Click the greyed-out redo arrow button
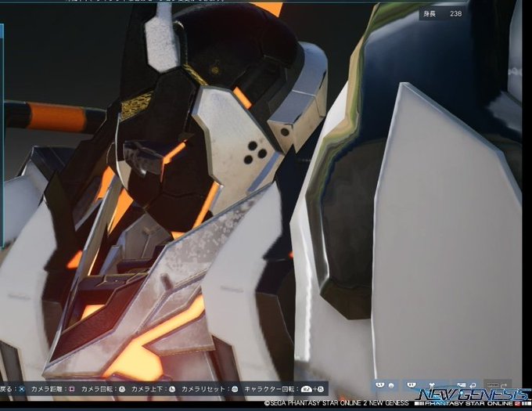Viewport: 532px width, 411px height. (498, 385)
